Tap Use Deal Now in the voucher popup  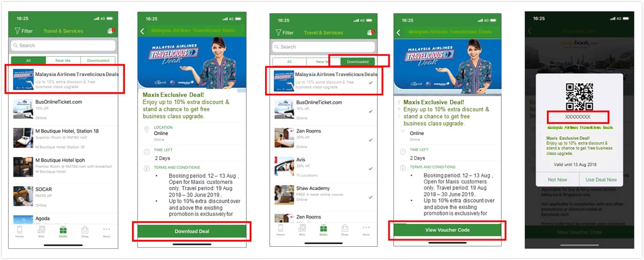[601, 179]
